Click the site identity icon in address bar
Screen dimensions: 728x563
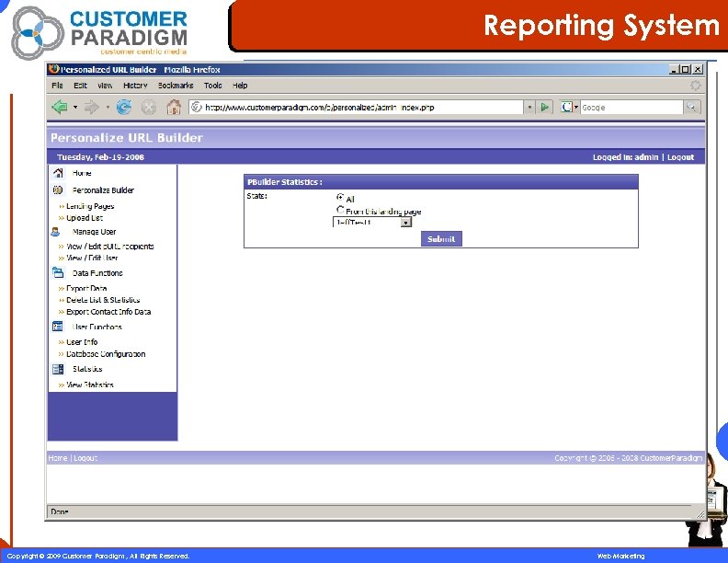click(x=197, y=108)
